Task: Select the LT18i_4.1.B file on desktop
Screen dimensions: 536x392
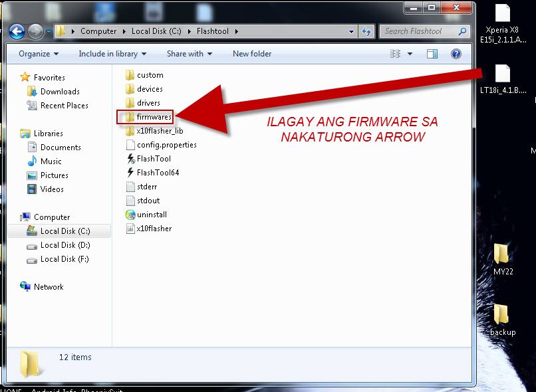Action: (x=503, y=79)
